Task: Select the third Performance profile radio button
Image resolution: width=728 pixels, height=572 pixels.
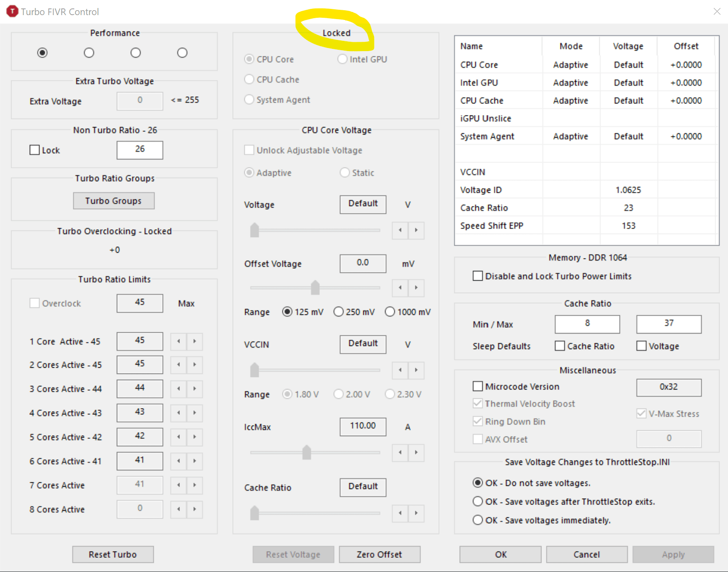Action: 135,53
